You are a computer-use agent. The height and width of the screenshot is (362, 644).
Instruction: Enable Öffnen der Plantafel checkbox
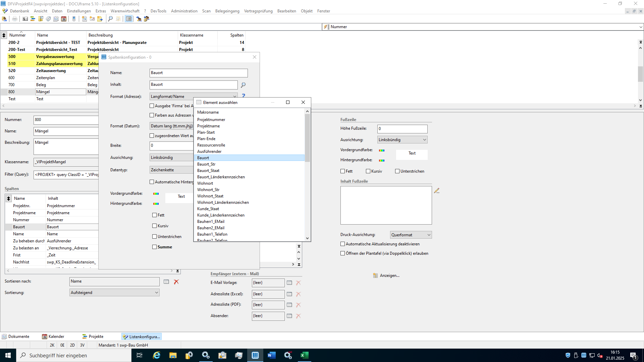(x=343, y=253)
